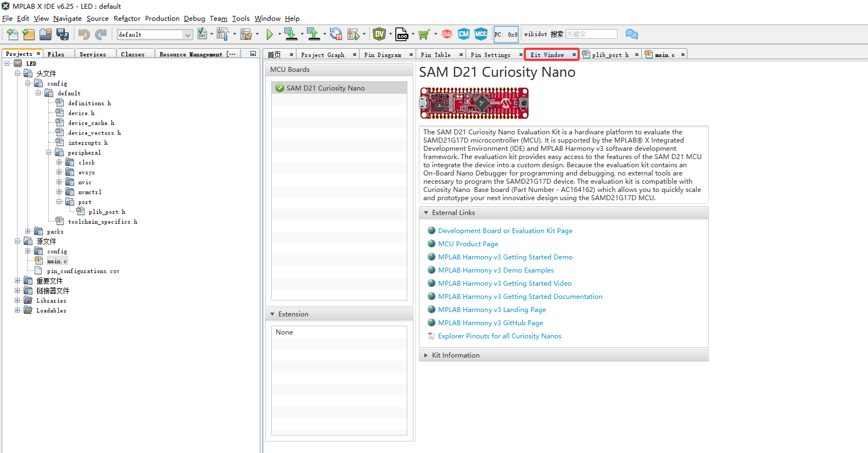Click the LOG file icon

click(402, 34)
